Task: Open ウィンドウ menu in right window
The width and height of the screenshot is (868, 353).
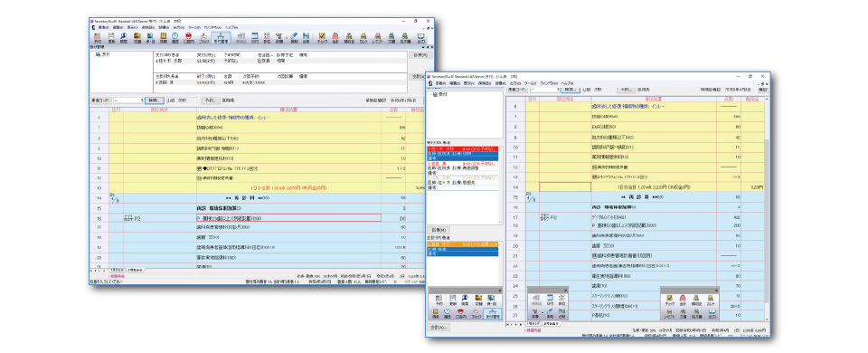Action: coord(549,83)
